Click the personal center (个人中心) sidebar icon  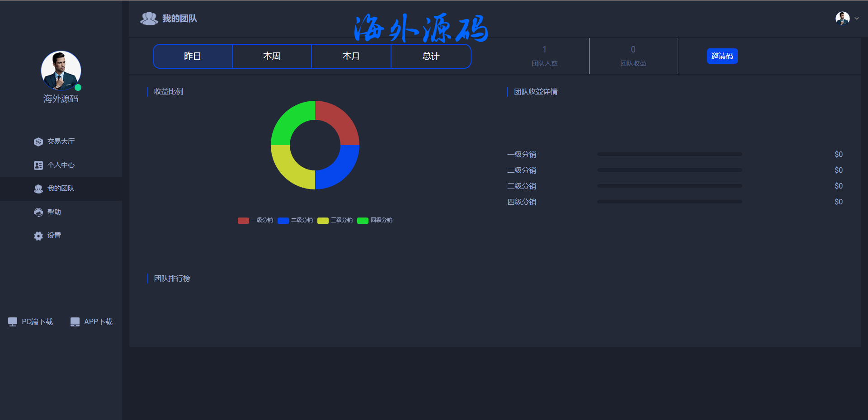click(38, 165)
